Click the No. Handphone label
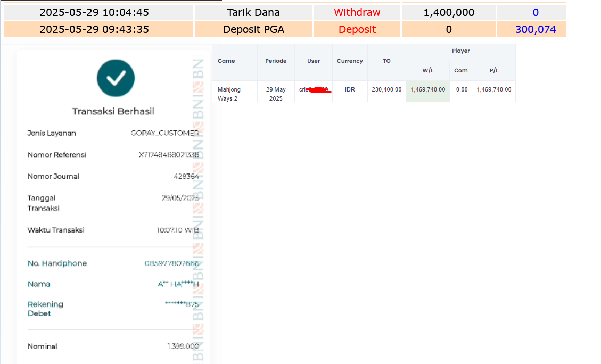601x364 pixels. (x=57, y=263)
